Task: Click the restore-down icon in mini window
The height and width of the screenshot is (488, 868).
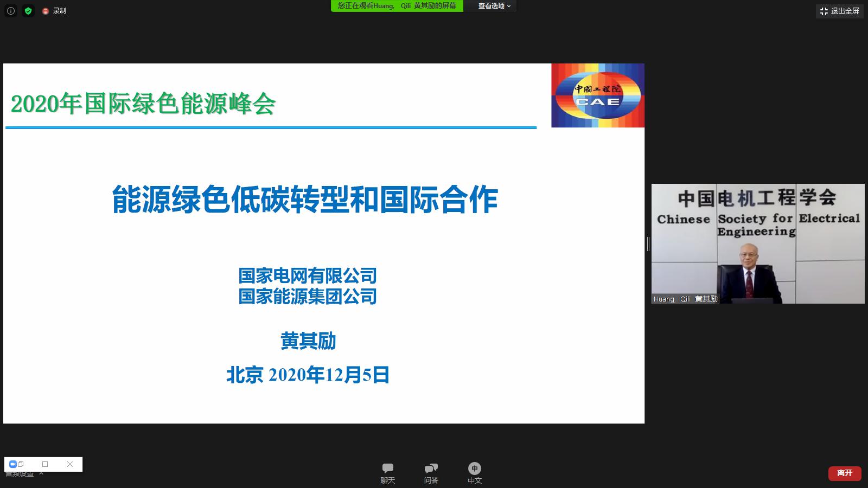Action: tap(21, 464)
